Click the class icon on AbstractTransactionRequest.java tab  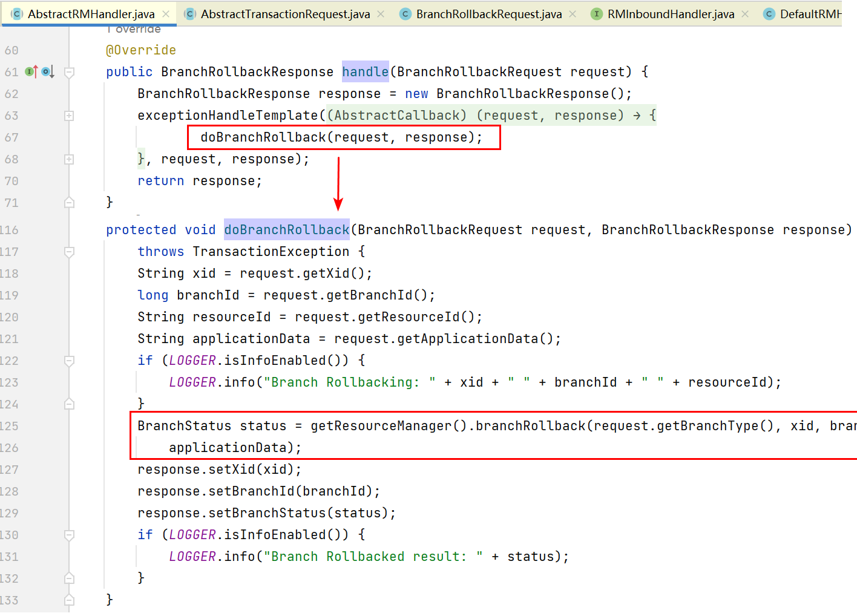coord(190,14)
